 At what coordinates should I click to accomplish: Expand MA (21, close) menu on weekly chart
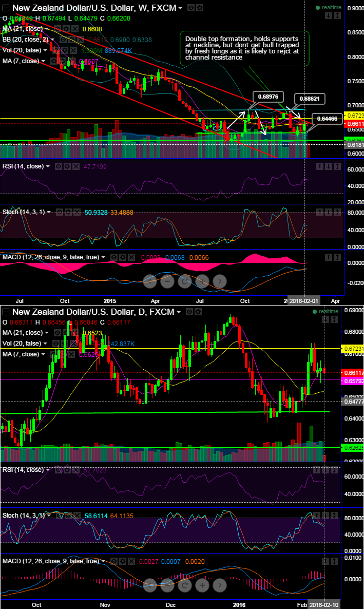47,29
